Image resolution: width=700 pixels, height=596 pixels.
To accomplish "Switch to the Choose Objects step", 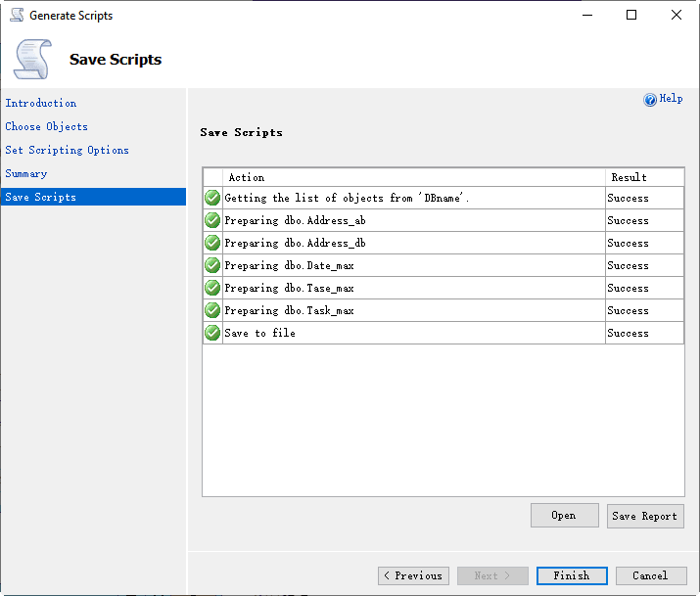I will [x=47, y=126].
